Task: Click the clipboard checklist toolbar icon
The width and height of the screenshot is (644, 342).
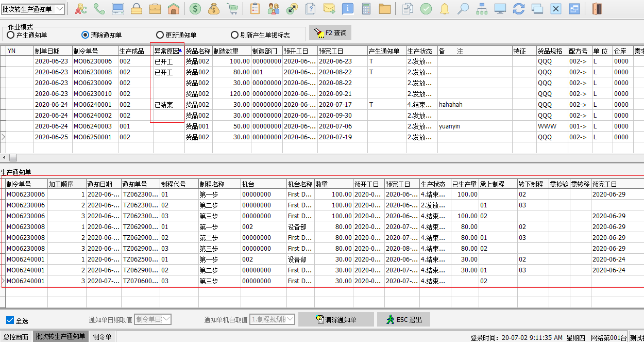Action: pyautogui.click(x=255, y=9)
